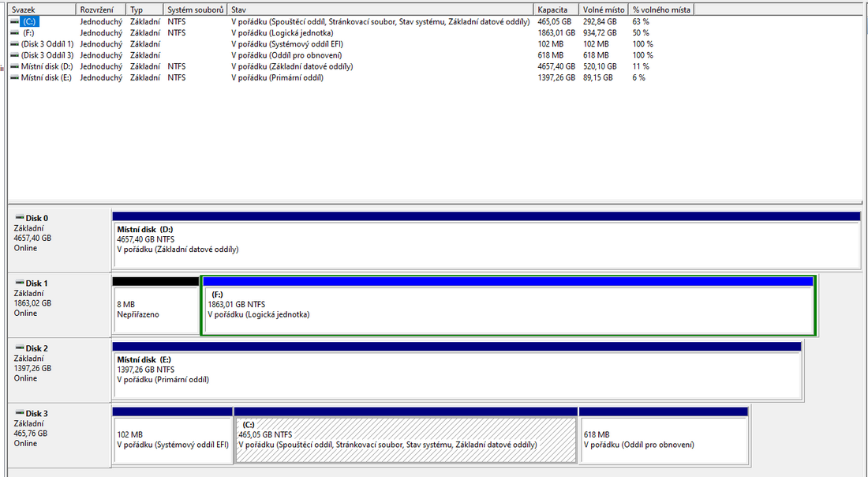
Task: Sort by the Rozvržení column header
Action: coord(101,10)
